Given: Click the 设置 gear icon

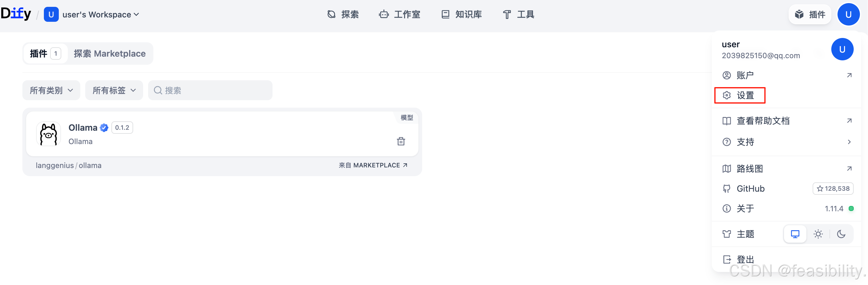Looking at the screenshot, I should pyautogui.click(x=726, y=95).
